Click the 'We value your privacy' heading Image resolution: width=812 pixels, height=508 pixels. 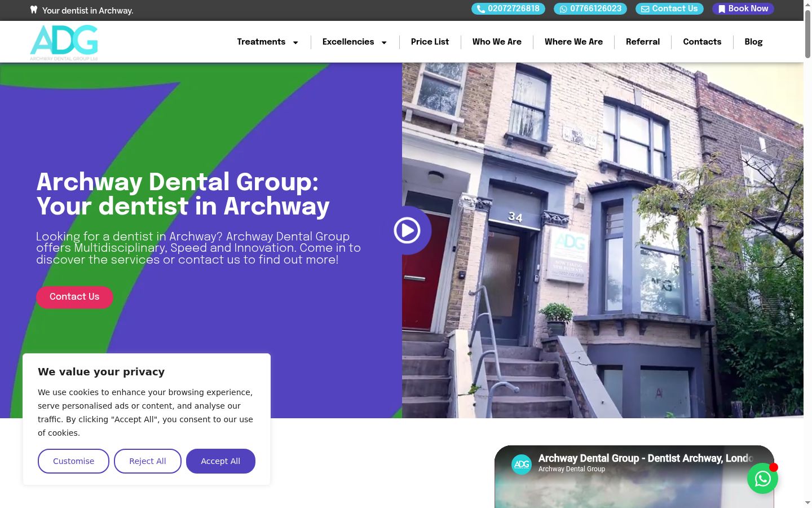click(x=101, y=371)
